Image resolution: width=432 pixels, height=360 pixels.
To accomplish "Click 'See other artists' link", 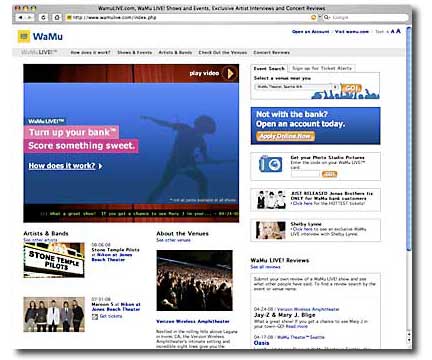I will click(40, 240).
